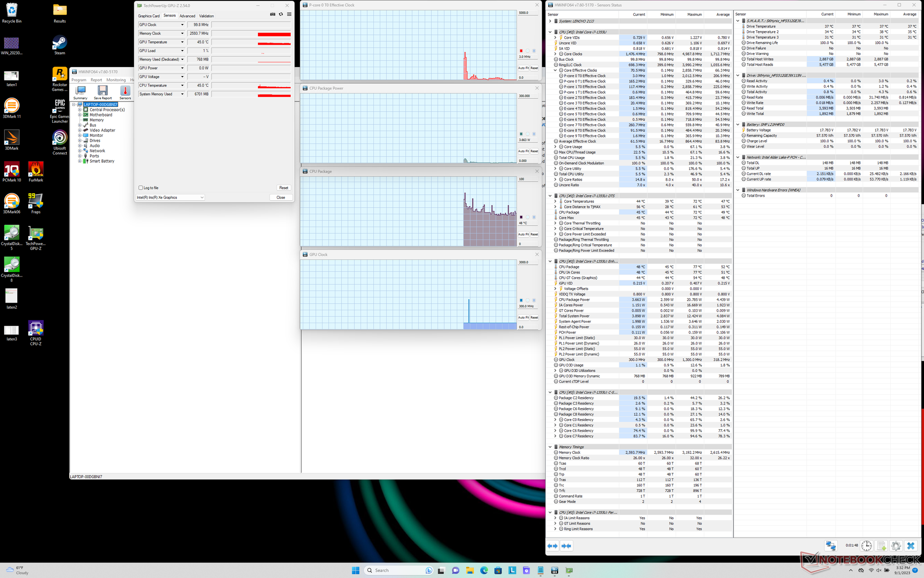Image resolution: width=924 pixels, height=578 pixels.
Task: Toggle Auto Fit in CPU Package Power graph
Action: click(523, 151)
